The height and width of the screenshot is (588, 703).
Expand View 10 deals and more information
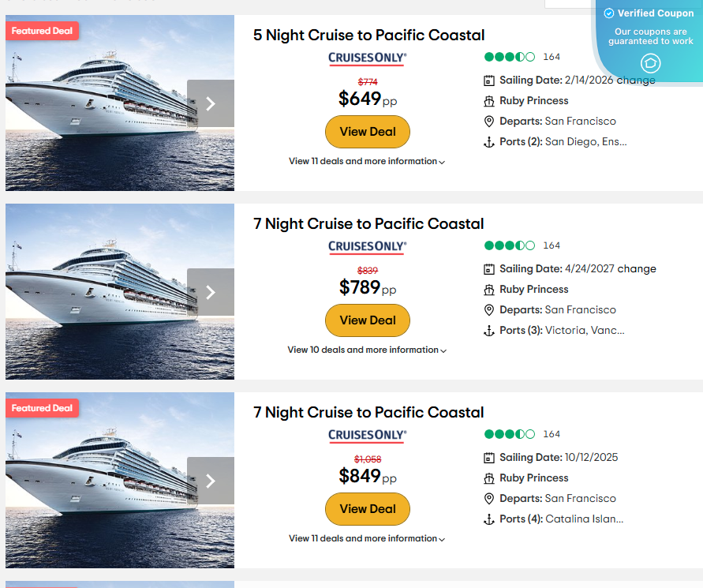click(367, 350)
